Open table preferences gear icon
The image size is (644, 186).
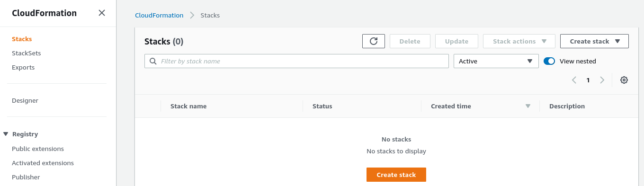click(624, 80)
